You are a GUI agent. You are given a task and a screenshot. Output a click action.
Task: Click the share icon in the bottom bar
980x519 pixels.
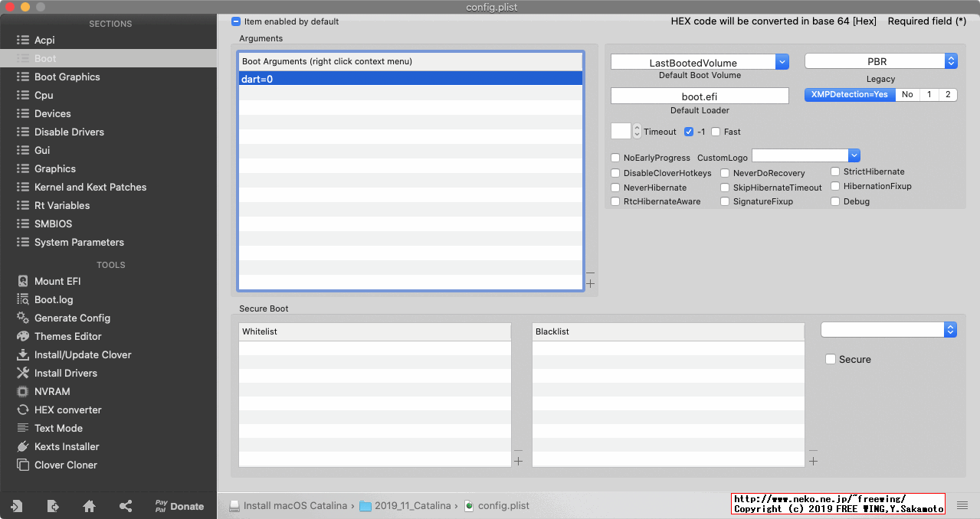[x=125, y=506]
